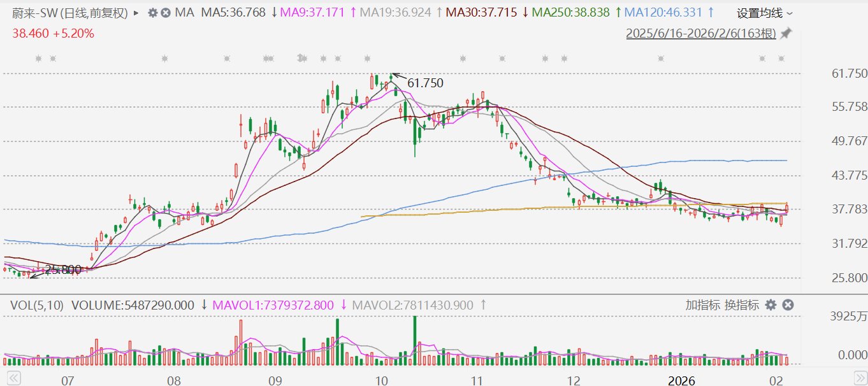Click 换指标 to switch indicator
The height and width of the screenshot is (386, 868).
742,305
